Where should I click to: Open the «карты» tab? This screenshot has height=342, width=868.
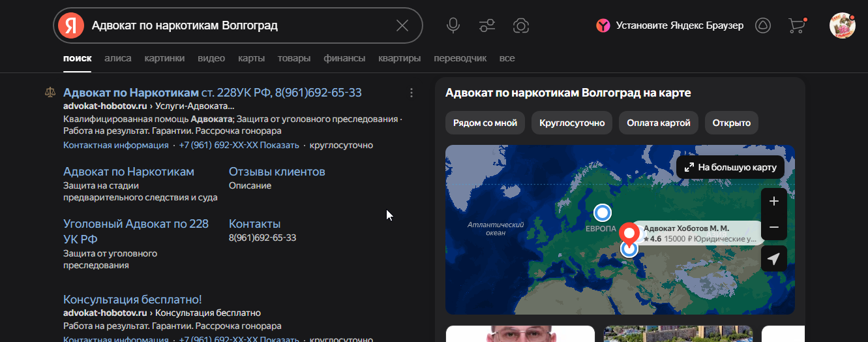(251, 58)
